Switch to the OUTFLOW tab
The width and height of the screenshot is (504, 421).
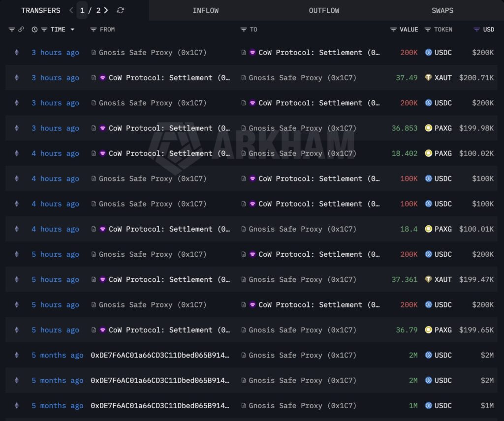click(x=324, y=10)
